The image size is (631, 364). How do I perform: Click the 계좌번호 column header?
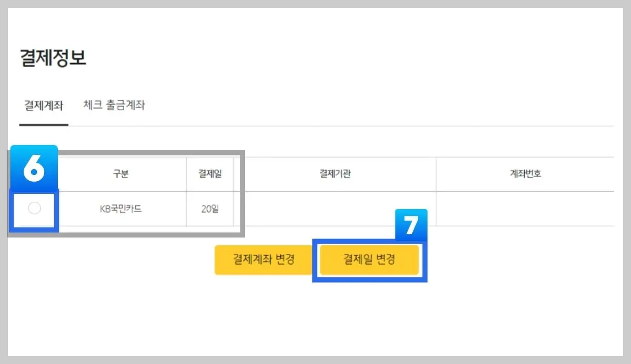tap(525, 174)
